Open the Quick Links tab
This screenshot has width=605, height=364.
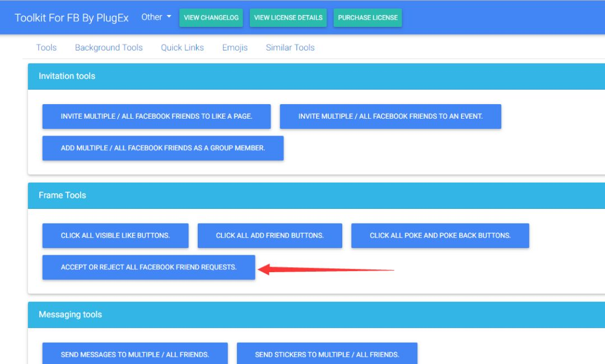(x=182, y=48)
